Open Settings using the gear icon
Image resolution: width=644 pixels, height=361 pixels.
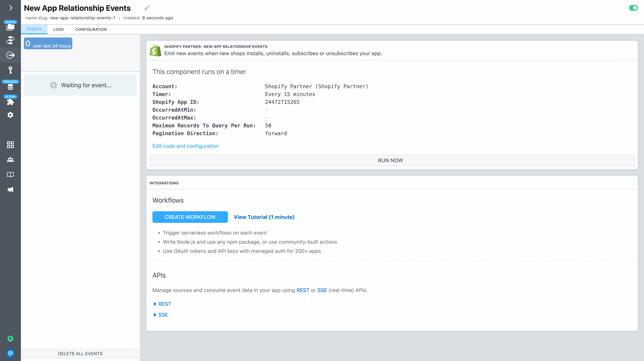pyautogui.click(x=10, y=114)
